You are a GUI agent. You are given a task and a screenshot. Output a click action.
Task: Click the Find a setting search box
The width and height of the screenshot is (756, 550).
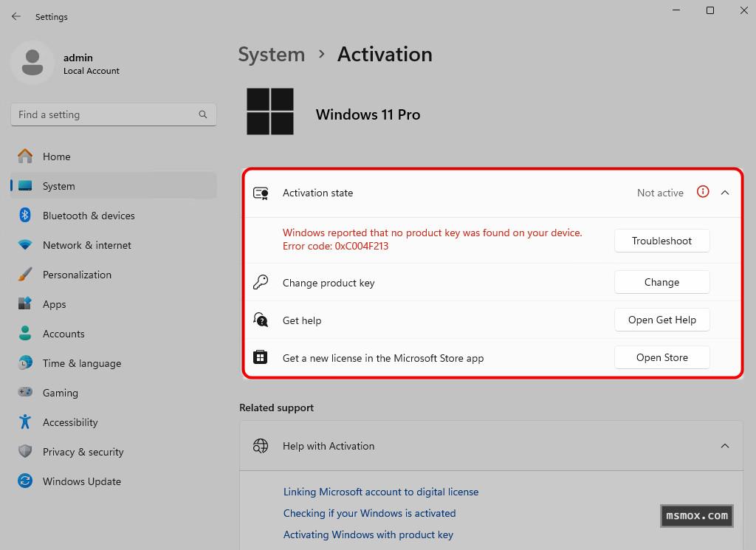[x=103, y=114]
